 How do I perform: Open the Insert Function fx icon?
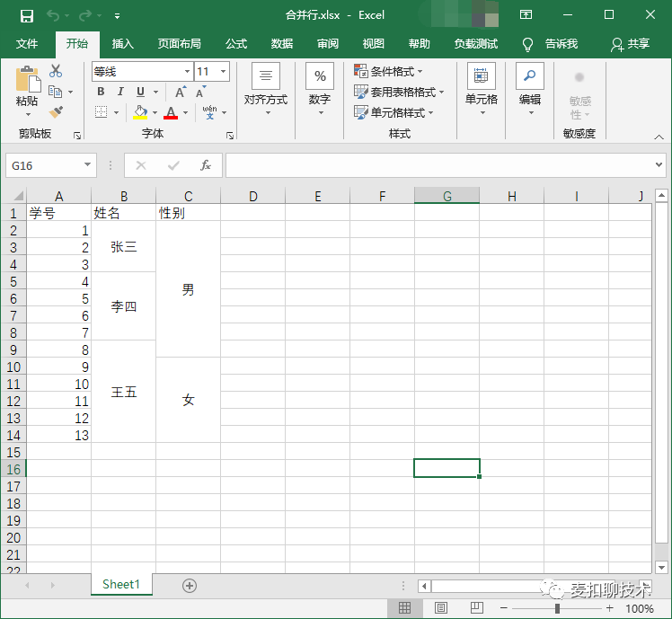coord(206,165)
